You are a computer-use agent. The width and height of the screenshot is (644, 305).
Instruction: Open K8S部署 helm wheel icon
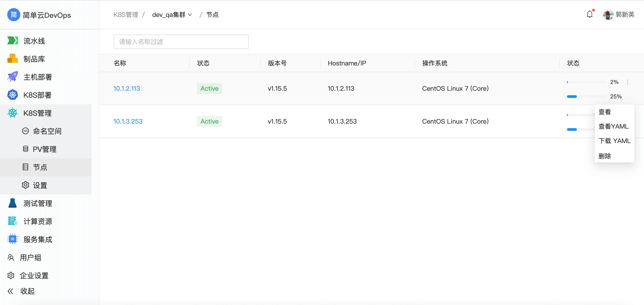(x=12, y=95)
